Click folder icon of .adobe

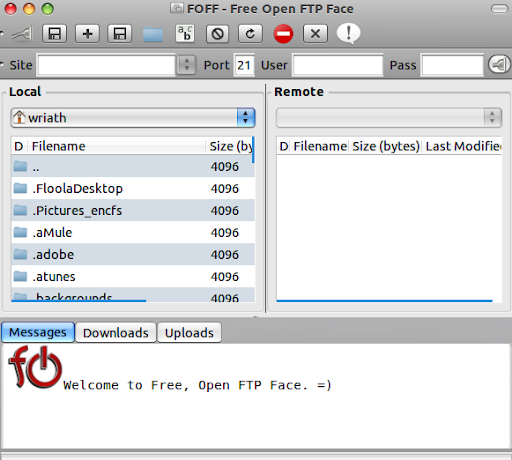click(x=20, y=254)
